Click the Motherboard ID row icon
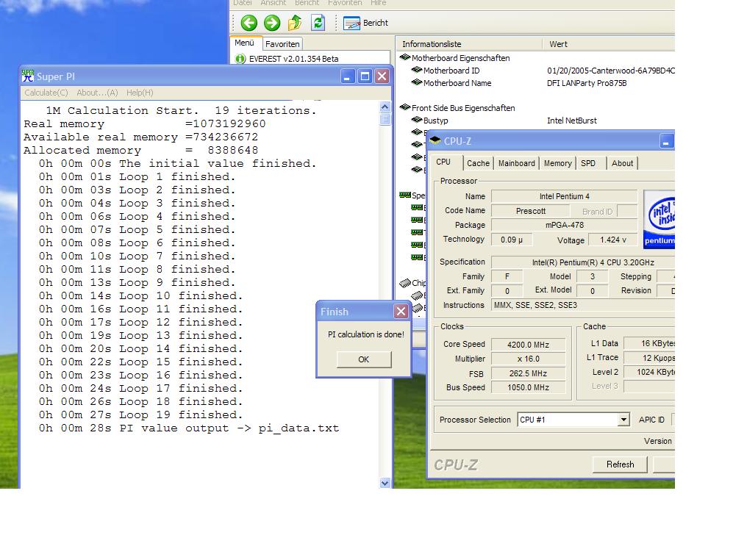Image resolution: width=747 pixels, height=560 pixels. pos(417,70)
